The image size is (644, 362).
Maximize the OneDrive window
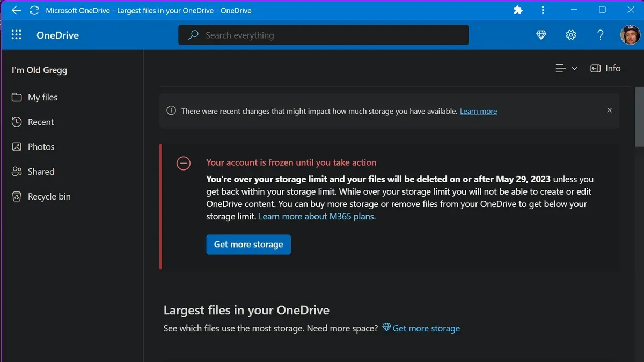(603, 10)
